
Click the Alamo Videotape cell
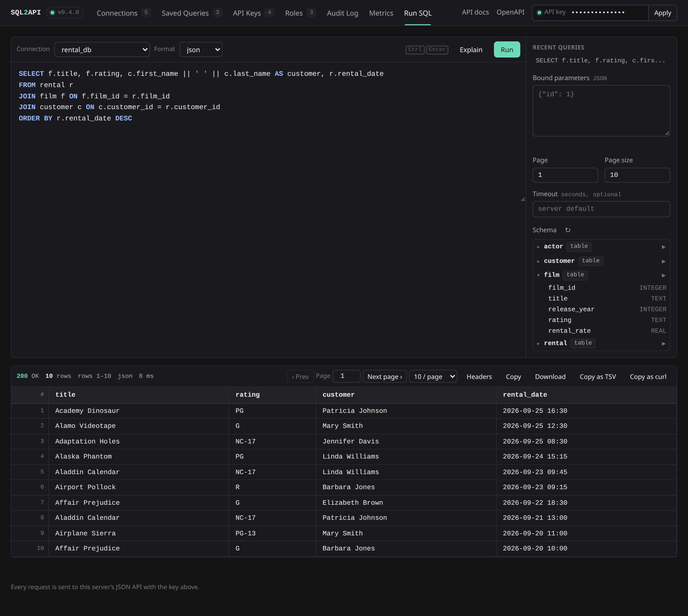pyautogui.click(x=138, y=426)
